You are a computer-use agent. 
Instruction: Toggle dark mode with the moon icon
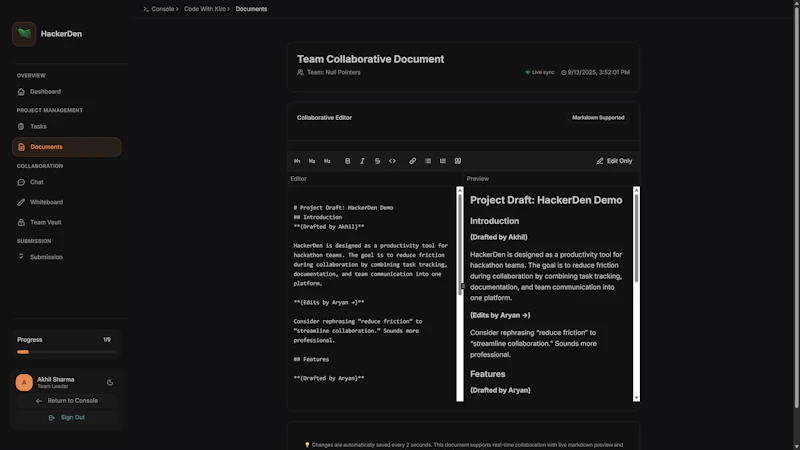click(x=110, y=383)
